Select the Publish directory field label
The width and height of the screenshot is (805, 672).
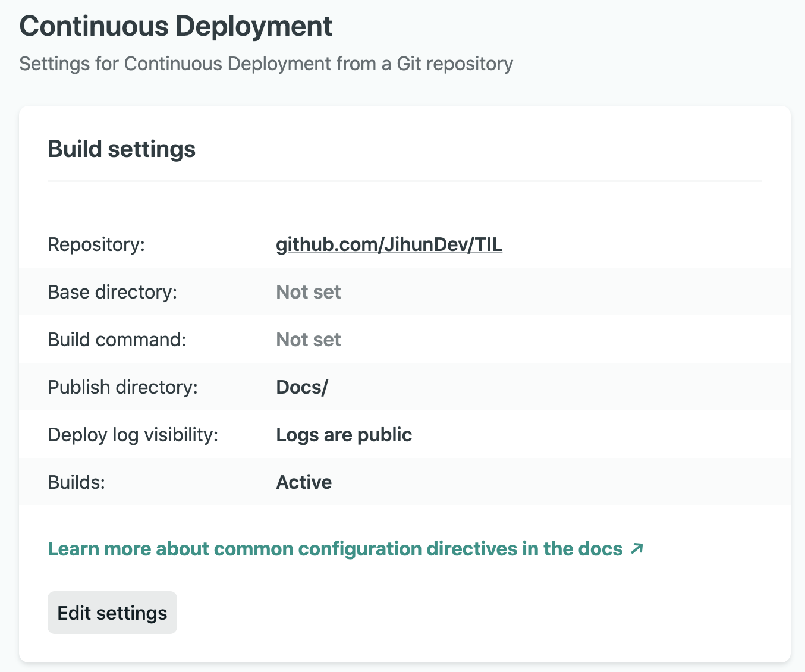(x=122, y=387)
